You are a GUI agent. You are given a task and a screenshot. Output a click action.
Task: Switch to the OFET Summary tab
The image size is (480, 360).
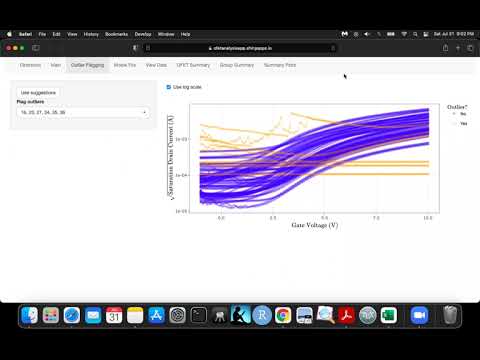click(x=193, y=65)
